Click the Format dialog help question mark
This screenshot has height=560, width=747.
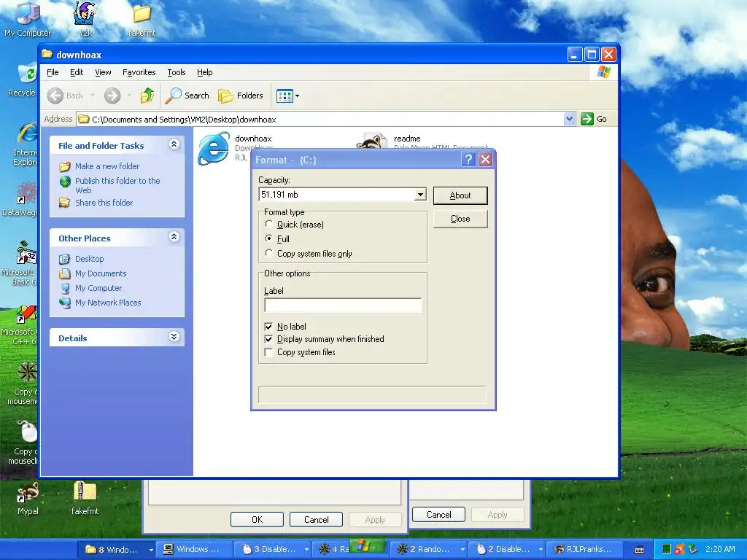(x=468, y=160)
